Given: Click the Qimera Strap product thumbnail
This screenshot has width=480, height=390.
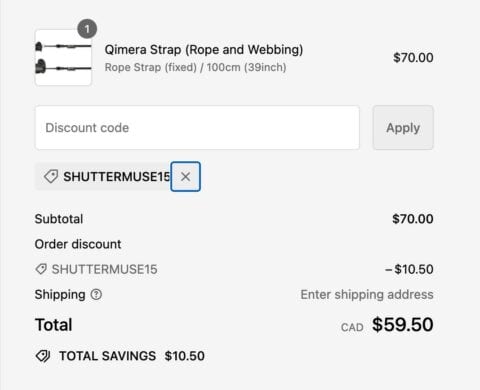Looking at the screenshot, I should click(x=63, y=58).
